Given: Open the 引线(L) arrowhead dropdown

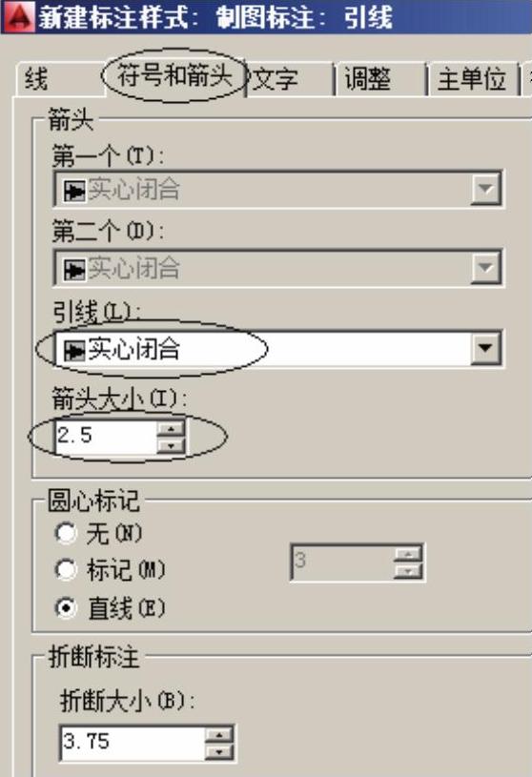Looking at the screenshot, I should coord(485,348).
